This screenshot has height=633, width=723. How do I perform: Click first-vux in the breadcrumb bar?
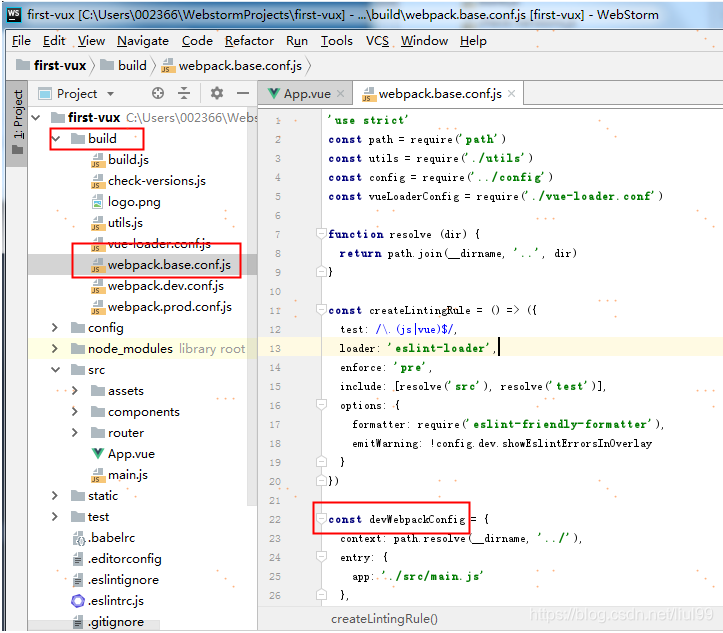51,65
